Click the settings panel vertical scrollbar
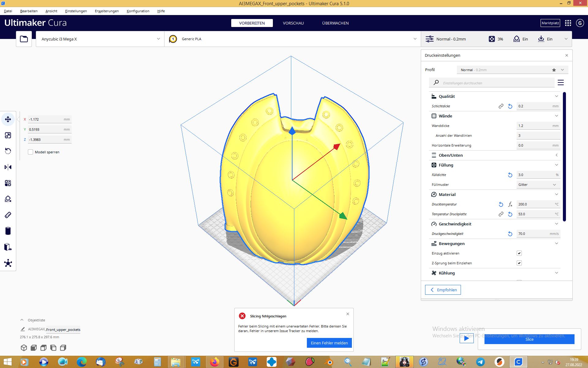The width and height of the screenshot is (588, 368). 564,156
